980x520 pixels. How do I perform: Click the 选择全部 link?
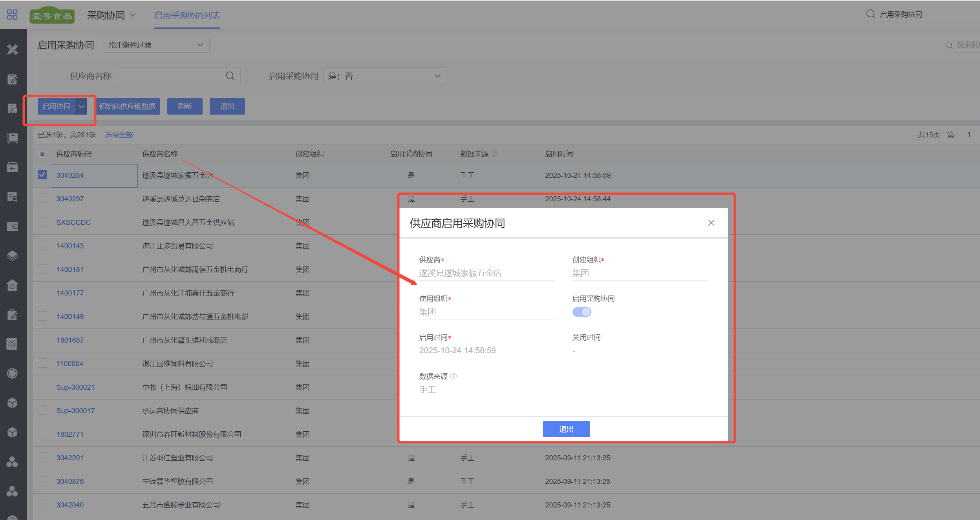(x=119, y=135)
